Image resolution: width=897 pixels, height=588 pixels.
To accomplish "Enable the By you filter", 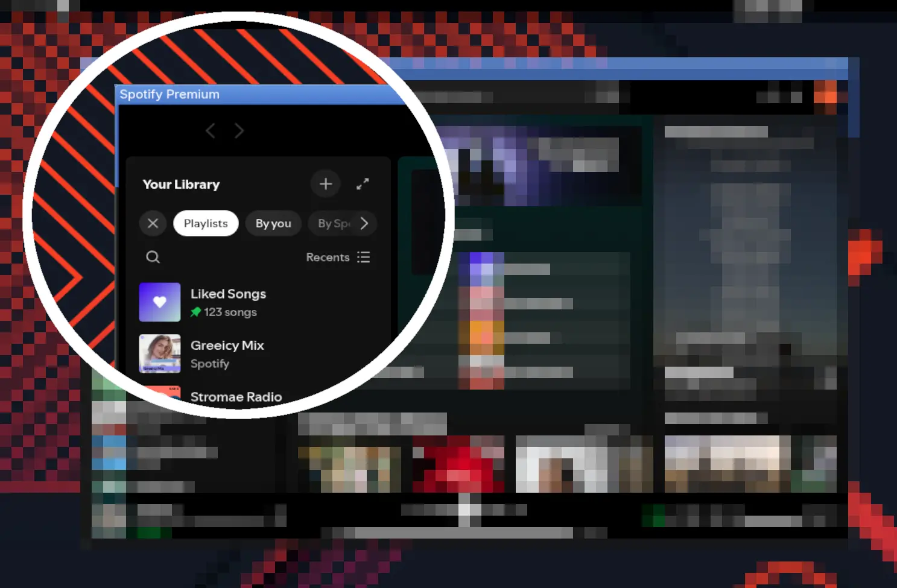I will coord(273,223).
